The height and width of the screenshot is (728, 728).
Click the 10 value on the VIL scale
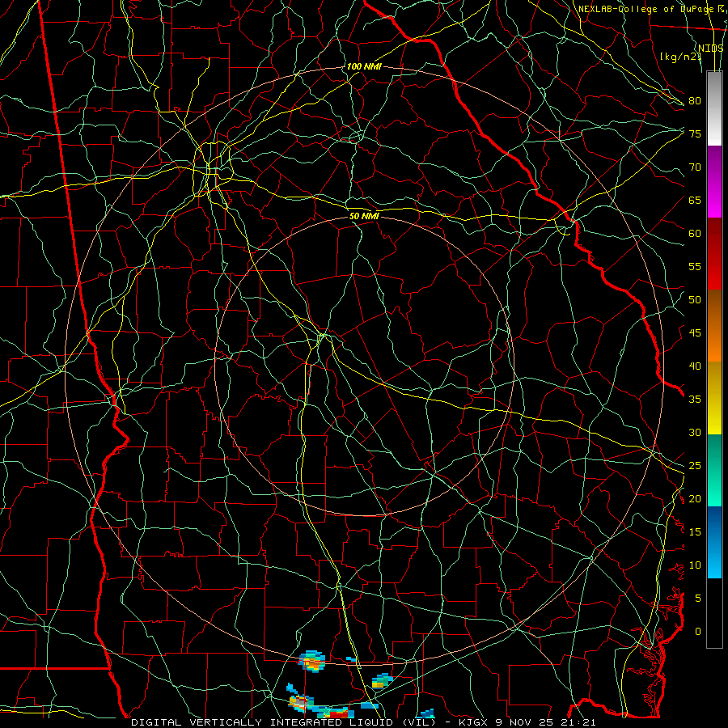coord(695,565)
